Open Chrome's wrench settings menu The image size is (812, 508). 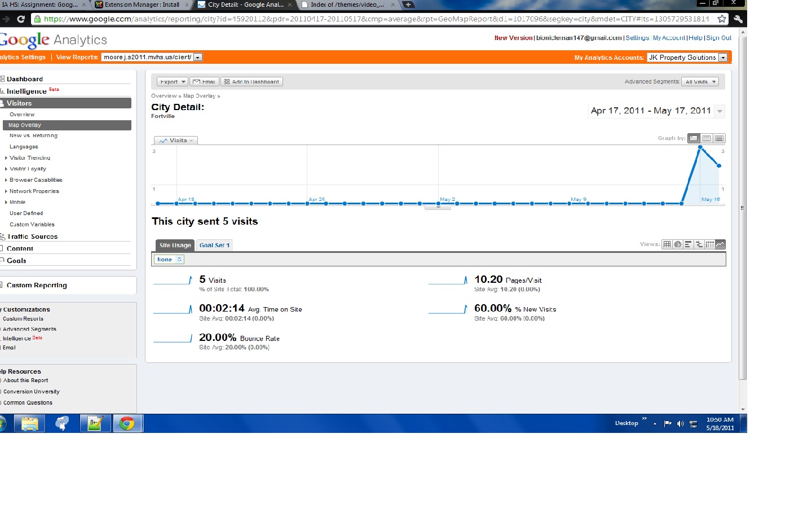738,19
